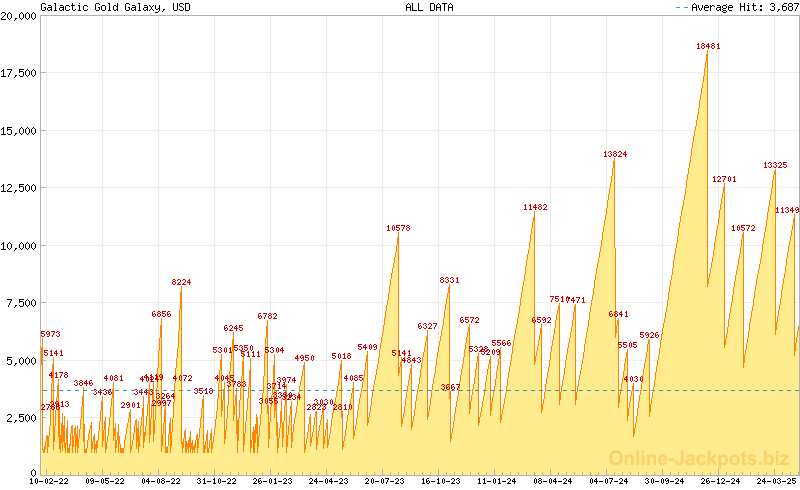Select the 12,500 y-axis tick label
The height and width of the screenshot is (490, 800).
18,188
